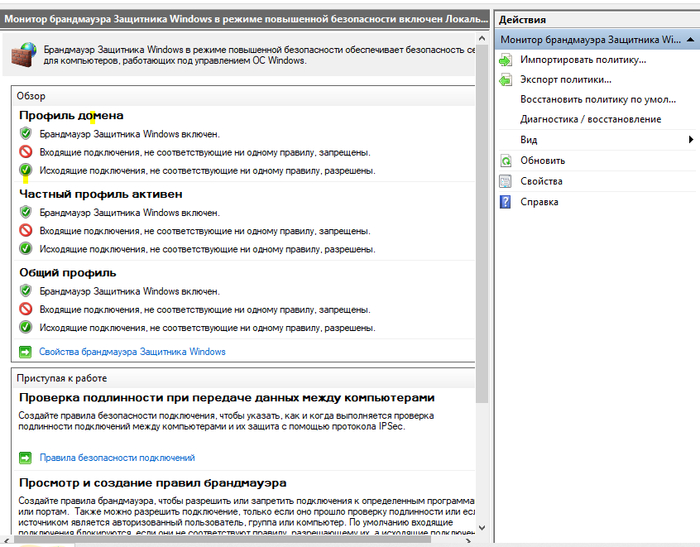This screenshot has width=700, height=547.
Task: Click the Профиль домена heading
Action: point(71,116)
